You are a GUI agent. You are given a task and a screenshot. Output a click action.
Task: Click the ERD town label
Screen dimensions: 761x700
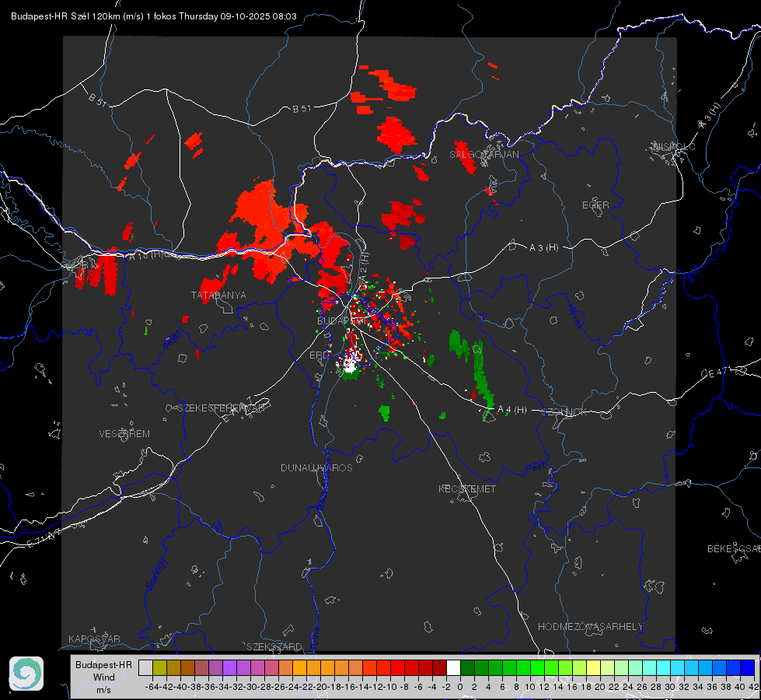319,355
